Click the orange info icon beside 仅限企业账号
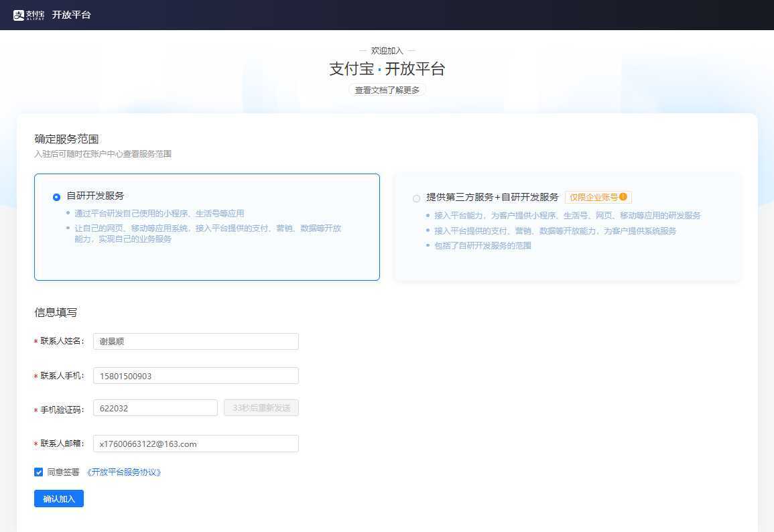This screenshot has height=532, width=774. [623, 197]
